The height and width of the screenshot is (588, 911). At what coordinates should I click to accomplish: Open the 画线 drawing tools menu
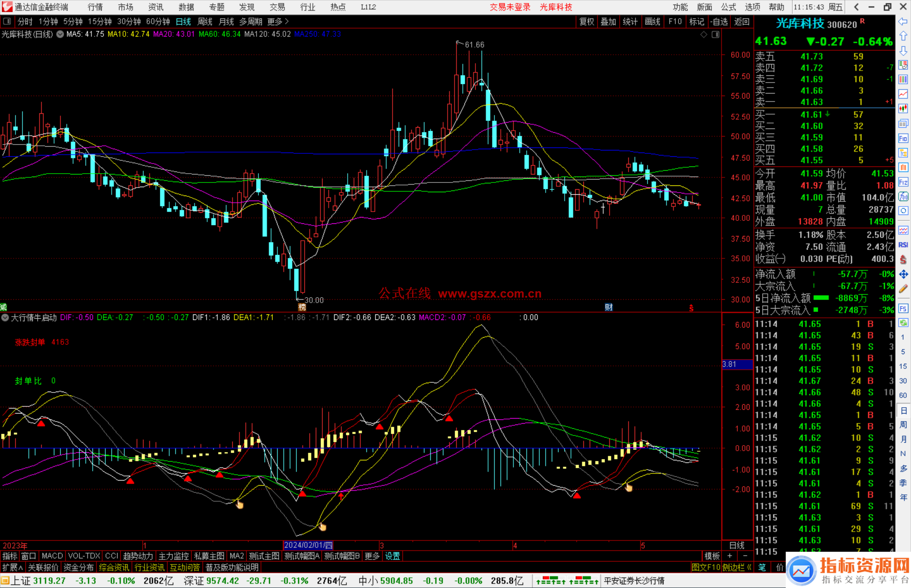(652, 21)
